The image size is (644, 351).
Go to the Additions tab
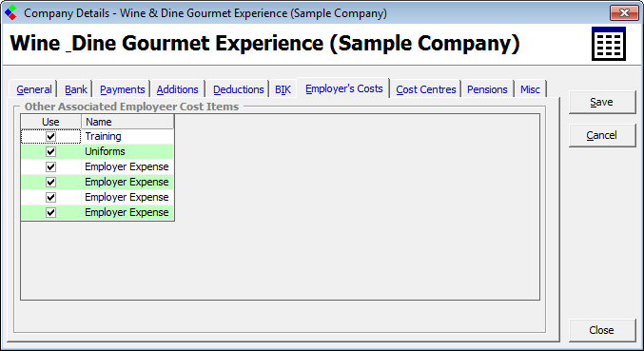(x=178, y=89)
